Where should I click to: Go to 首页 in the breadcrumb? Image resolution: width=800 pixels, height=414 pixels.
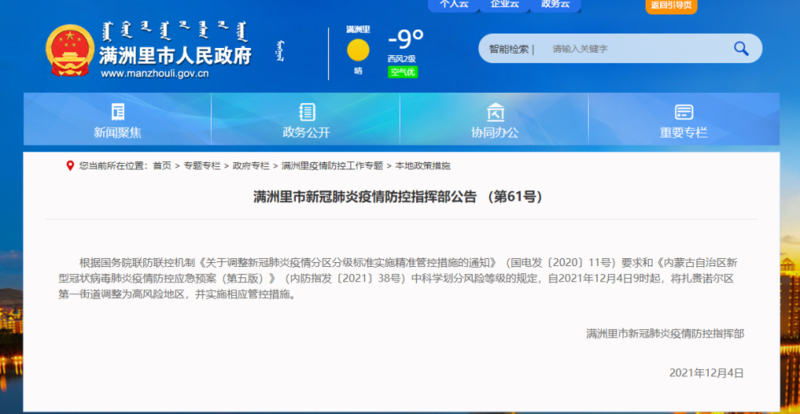161,165
